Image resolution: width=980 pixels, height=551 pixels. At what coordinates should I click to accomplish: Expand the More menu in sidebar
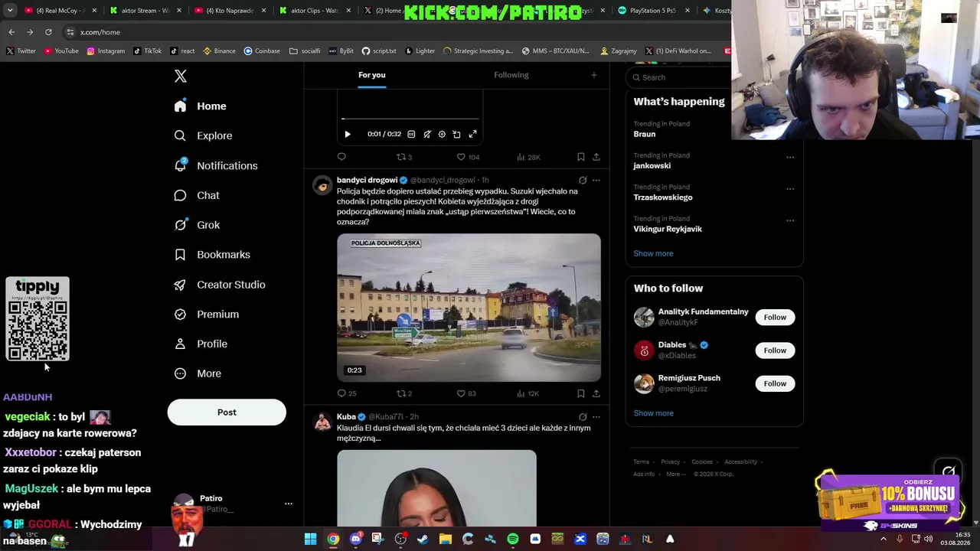pos(198,373)
